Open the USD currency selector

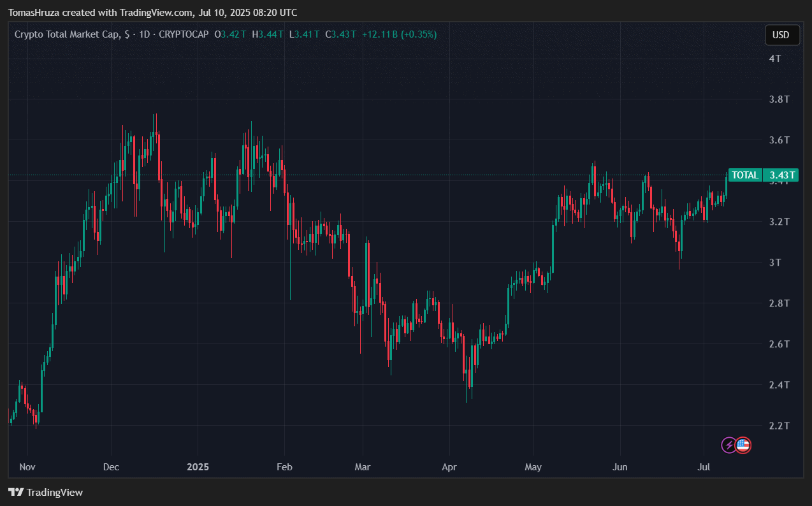click(781, 35)
